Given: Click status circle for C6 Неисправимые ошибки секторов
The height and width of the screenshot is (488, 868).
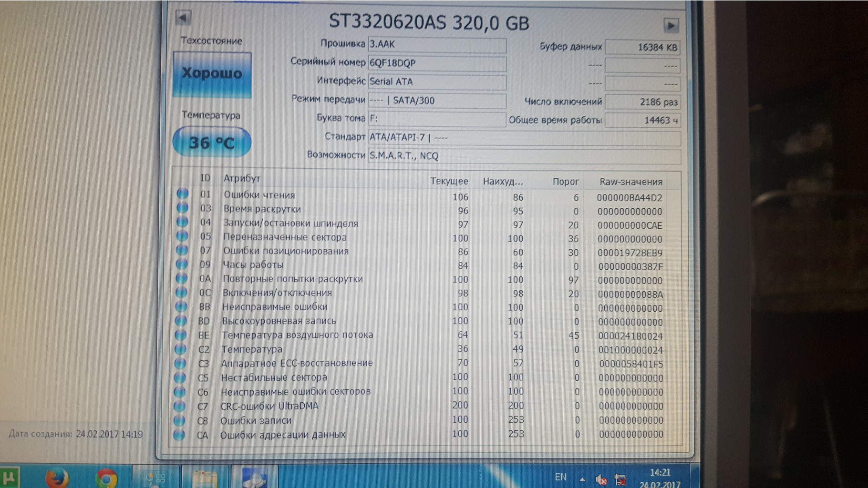Looking at the screenshot, I should tap(179, 392).
